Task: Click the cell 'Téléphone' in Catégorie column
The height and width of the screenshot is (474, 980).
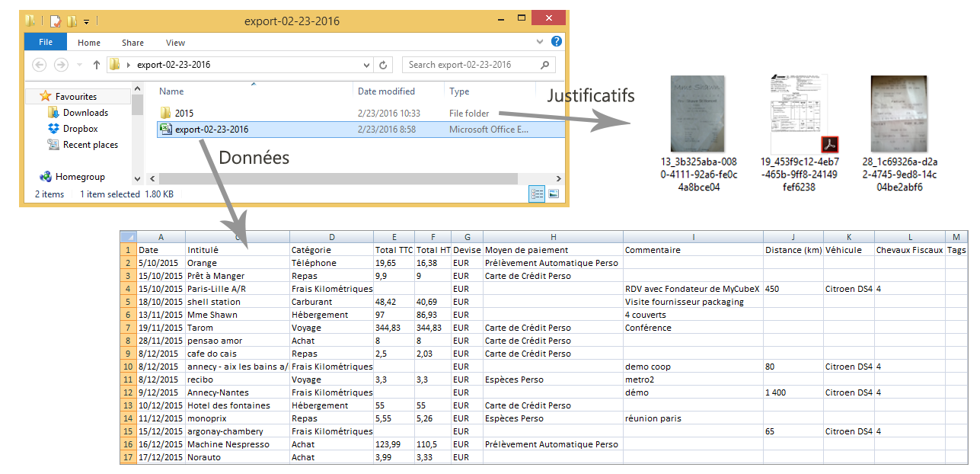Action: [x=331, y=263]
